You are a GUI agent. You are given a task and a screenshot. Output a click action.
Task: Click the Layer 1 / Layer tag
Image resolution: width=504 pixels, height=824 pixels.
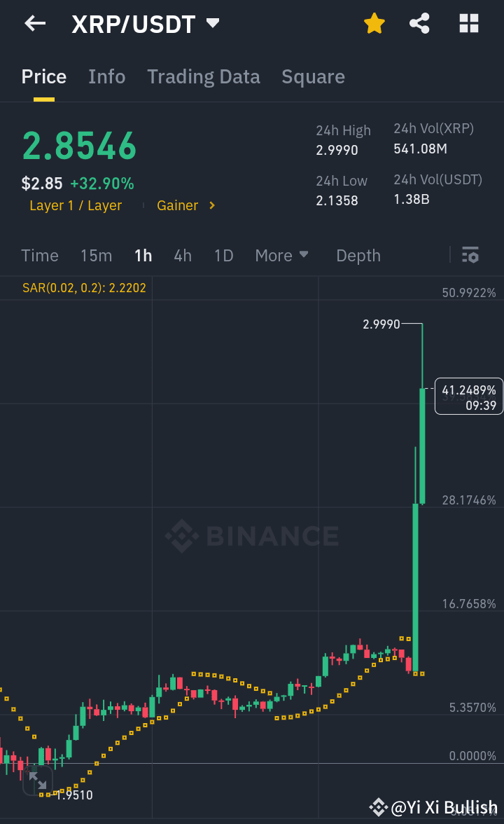coord(76,205)
